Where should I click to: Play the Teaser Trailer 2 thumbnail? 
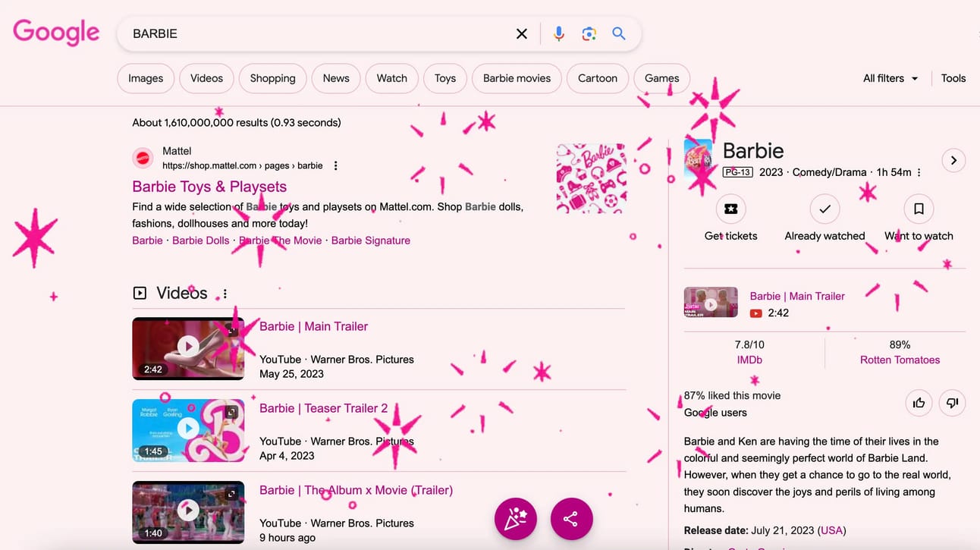(x=188, y=429)
